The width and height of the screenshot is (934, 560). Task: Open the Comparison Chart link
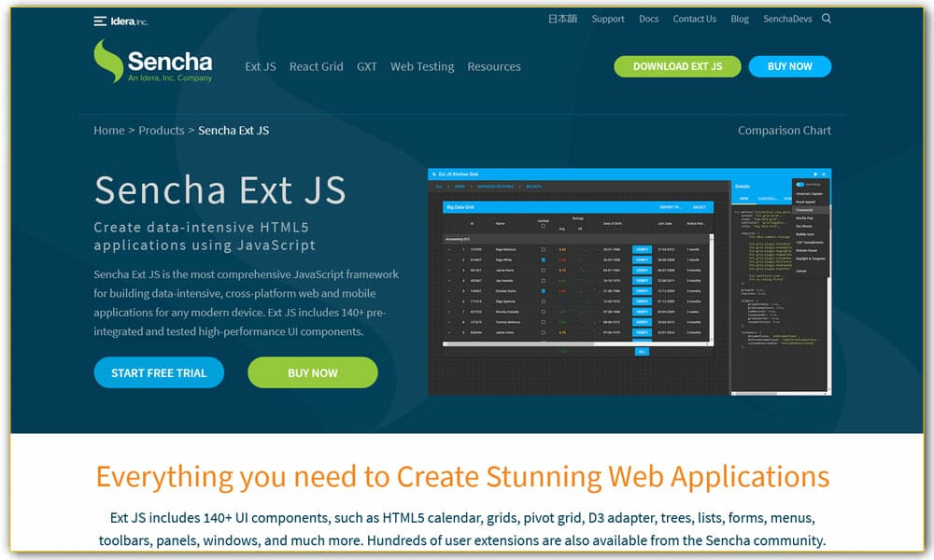click(x=785, y=131)
